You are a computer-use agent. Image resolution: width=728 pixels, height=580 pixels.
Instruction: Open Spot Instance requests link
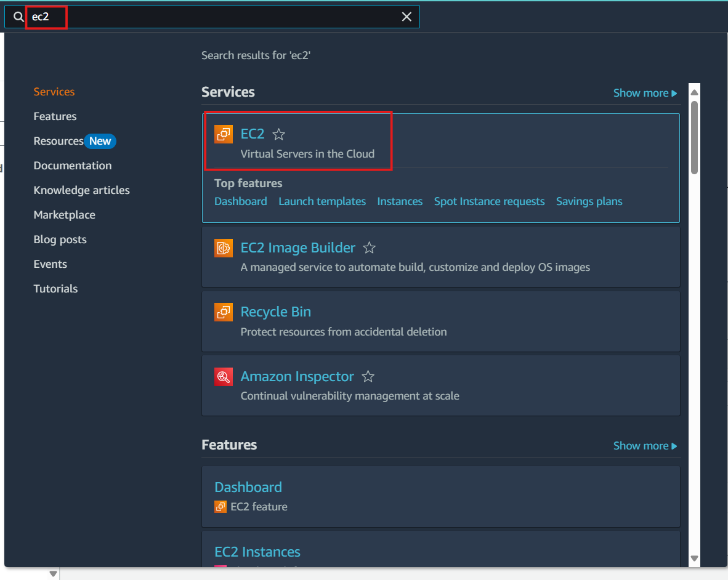(x=490, y=201)
